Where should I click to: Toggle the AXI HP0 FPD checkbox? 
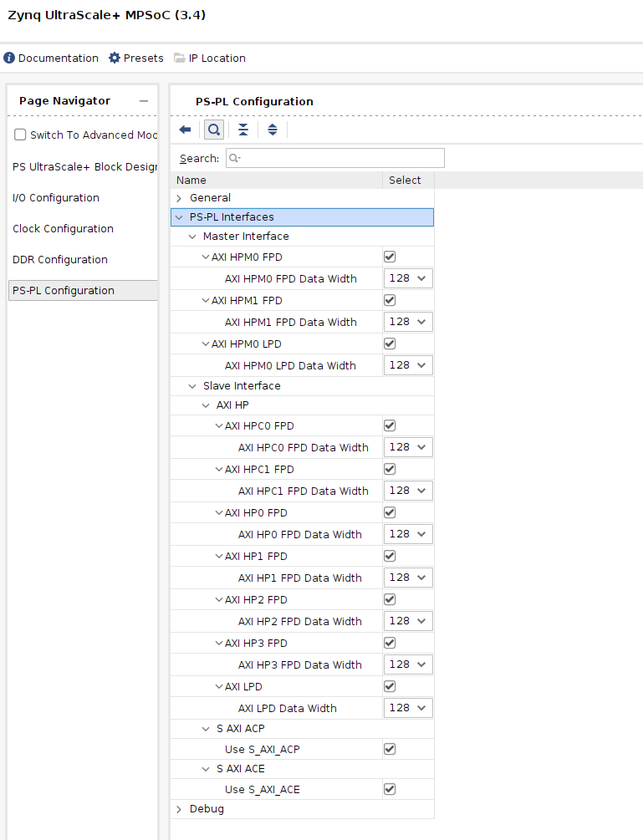coord(390,512)
